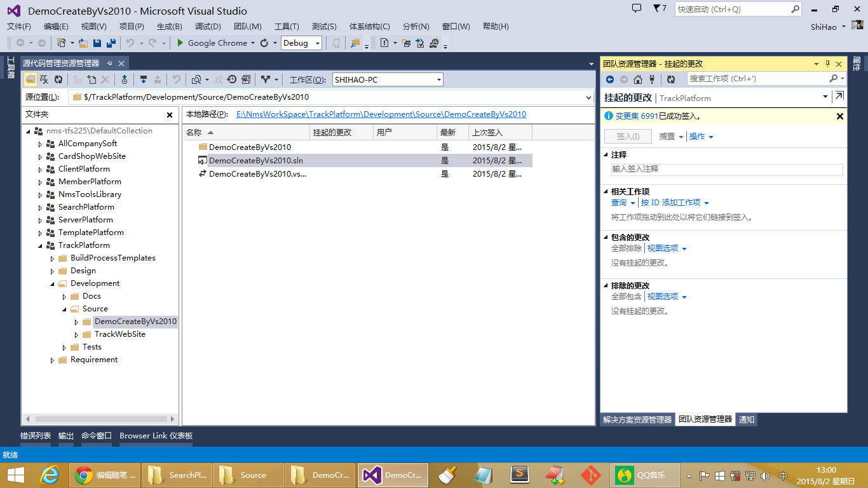Click the feedback speech bubble icon
The image size is (868, 488).
[637, 9]
